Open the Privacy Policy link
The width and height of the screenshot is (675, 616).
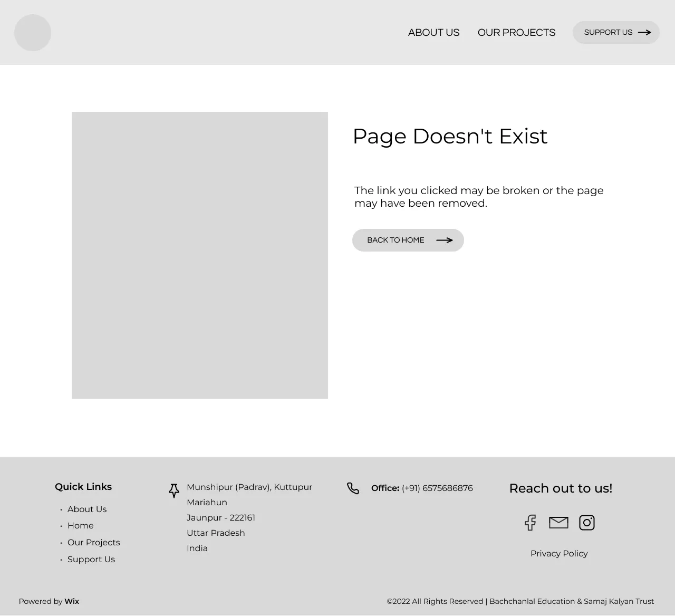559,553
